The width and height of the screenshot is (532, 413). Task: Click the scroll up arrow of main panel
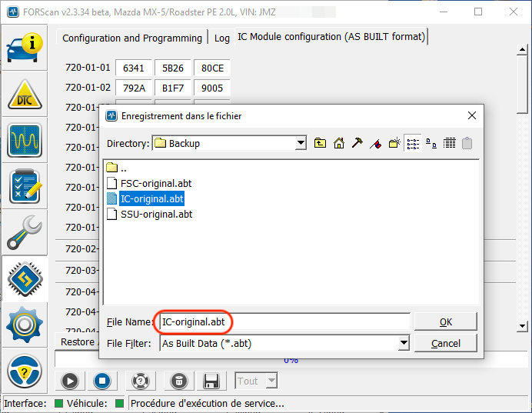pos(522,50)
